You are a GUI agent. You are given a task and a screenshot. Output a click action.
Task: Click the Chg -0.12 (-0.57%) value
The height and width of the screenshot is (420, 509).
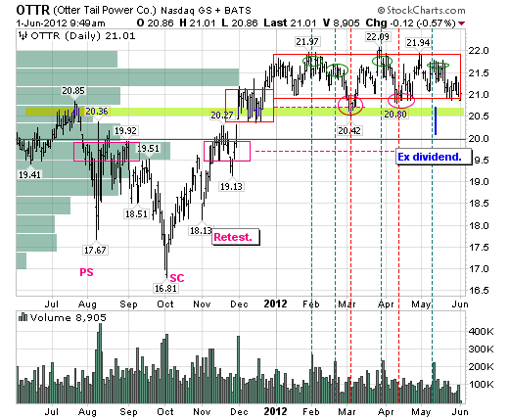[x=410, y=23]
